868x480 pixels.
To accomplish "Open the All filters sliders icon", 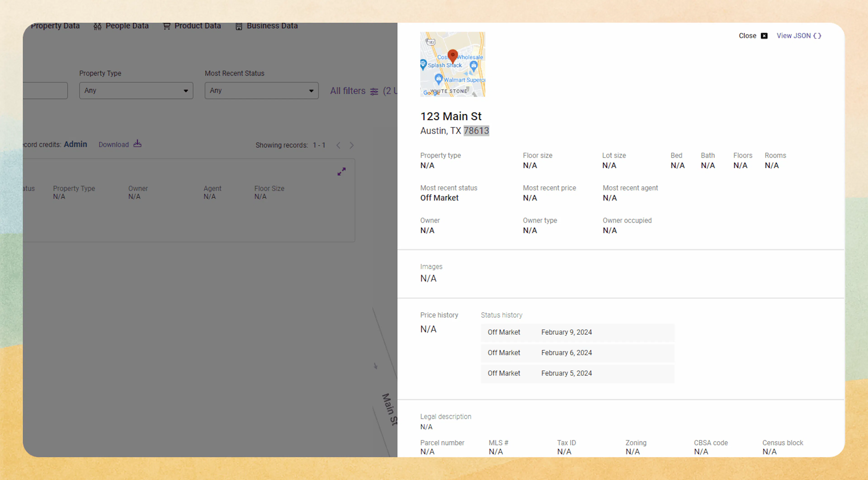I will click(x=374, y=91).
